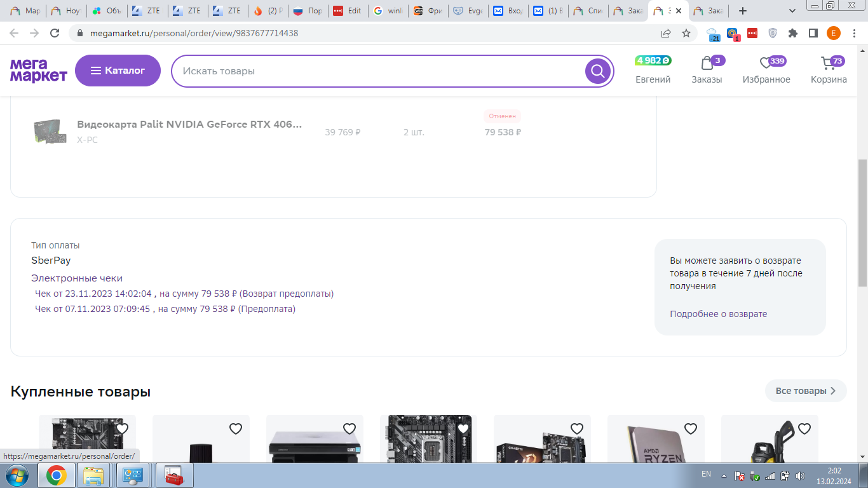Switch to the Фри tab

coord(428,11)
